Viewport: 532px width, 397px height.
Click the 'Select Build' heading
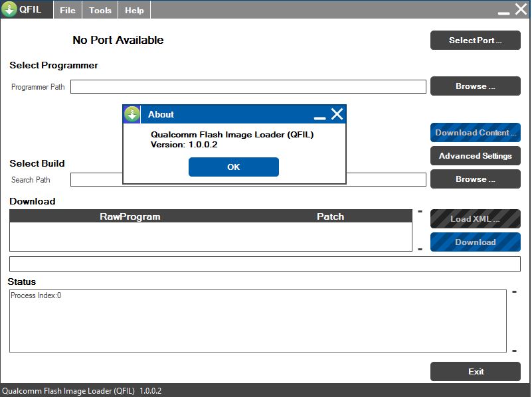[x=37, y=163]
